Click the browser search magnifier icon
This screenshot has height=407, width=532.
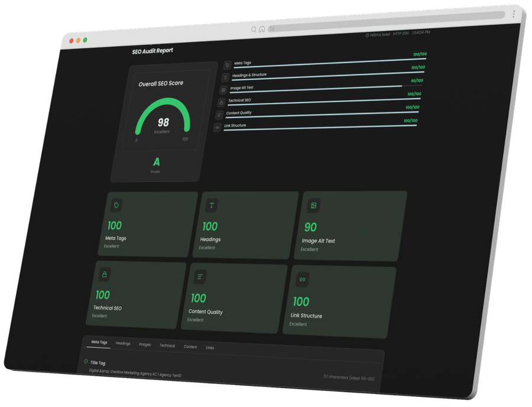(254, 30)
